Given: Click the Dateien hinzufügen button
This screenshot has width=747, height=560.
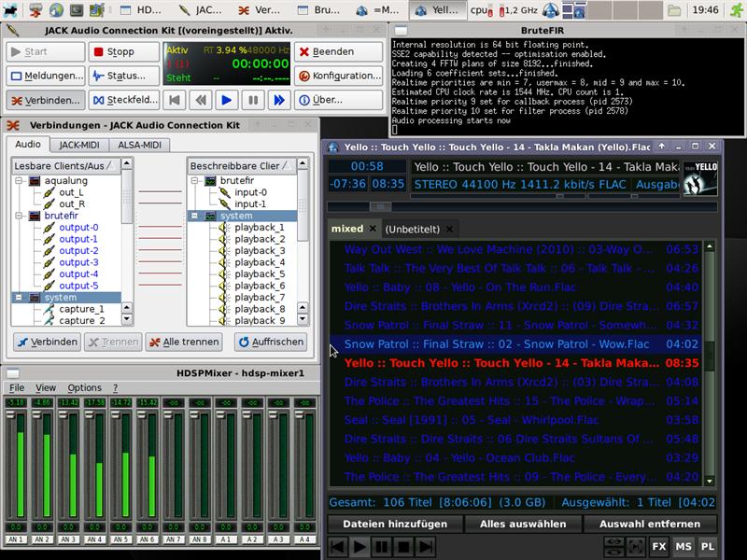Looking at the screenshot, I should pyautogui.click(x=394, y=524).
